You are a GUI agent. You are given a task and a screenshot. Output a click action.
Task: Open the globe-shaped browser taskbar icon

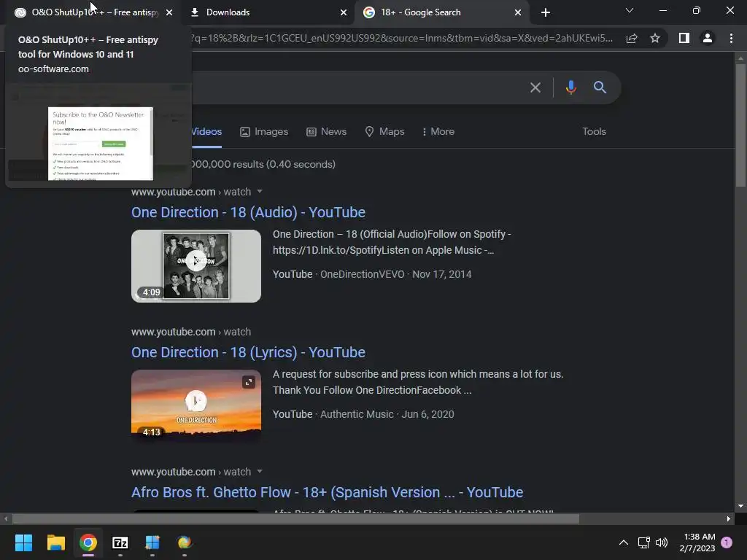pyautogui.click(x=185, y=542)
